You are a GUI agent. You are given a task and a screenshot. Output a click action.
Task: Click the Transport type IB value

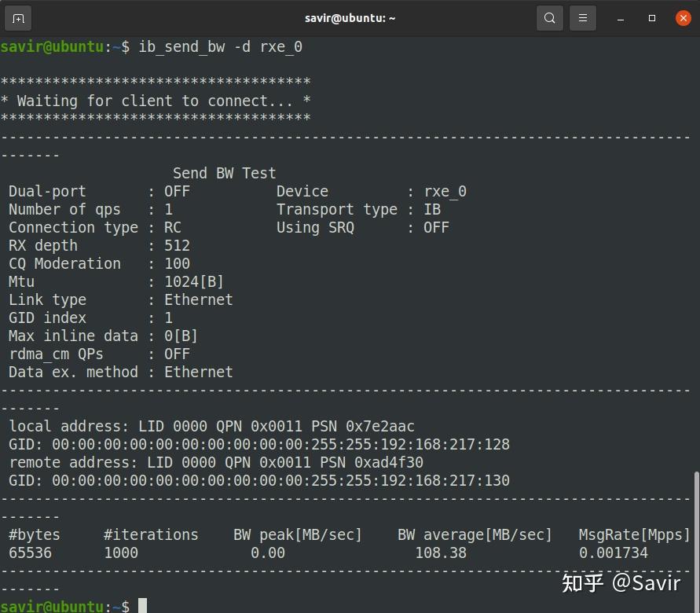point(431,209)
